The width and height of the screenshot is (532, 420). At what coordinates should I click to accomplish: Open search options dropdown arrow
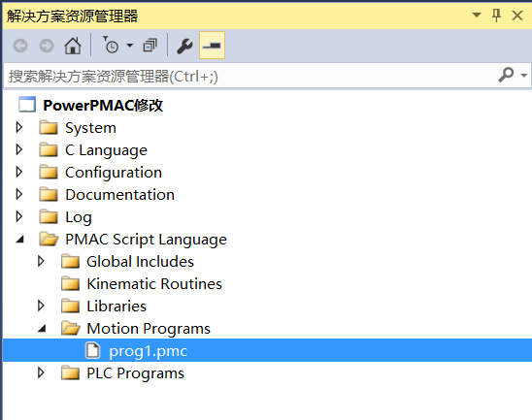[524, 75]
